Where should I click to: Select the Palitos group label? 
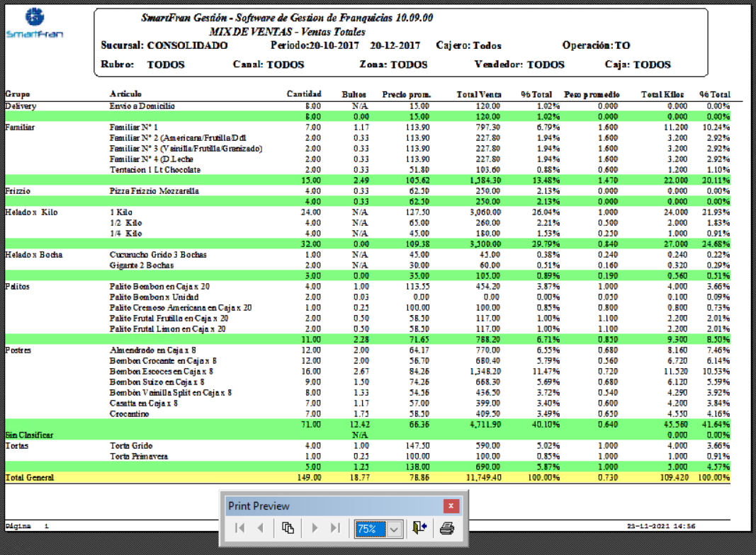click(x=17, y=286)
